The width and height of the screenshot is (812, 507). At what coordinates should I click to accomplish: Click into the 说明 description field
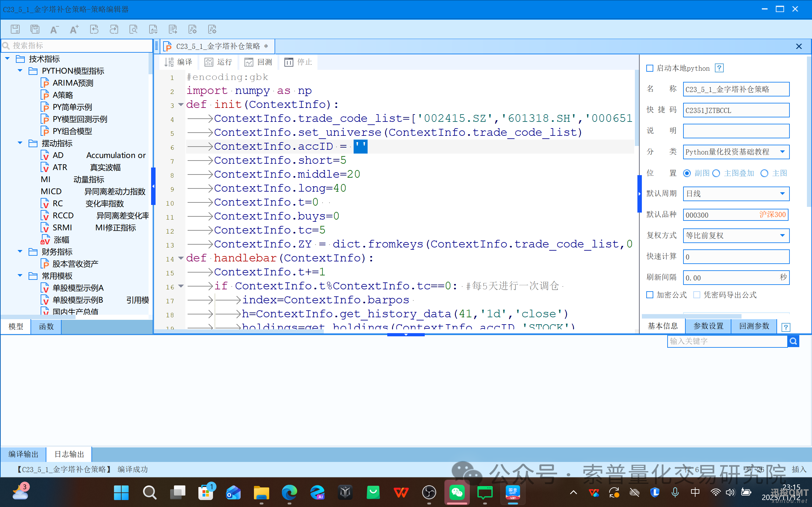pos(736,131)
